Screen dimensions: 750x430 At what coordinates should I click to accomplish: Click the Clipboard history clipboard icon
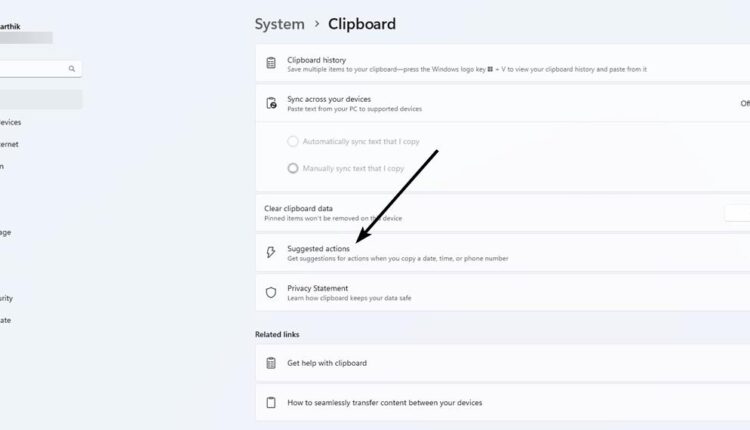[271, 63]
